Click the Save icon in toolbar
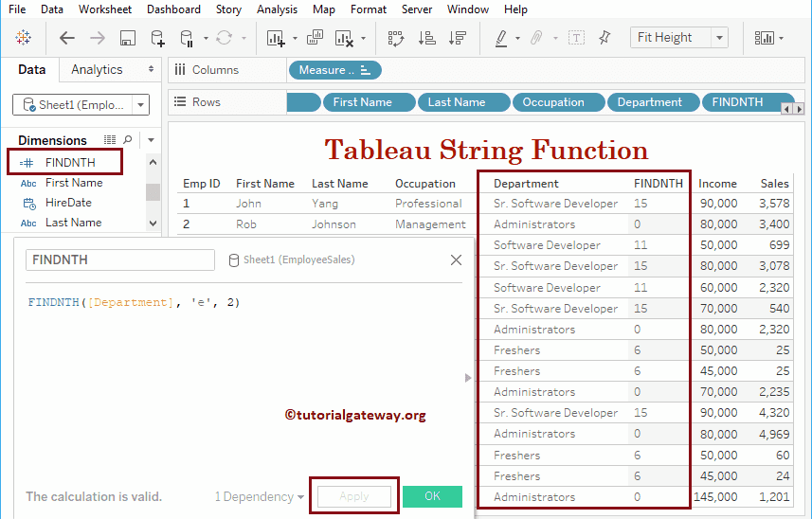 coord(127,38)
